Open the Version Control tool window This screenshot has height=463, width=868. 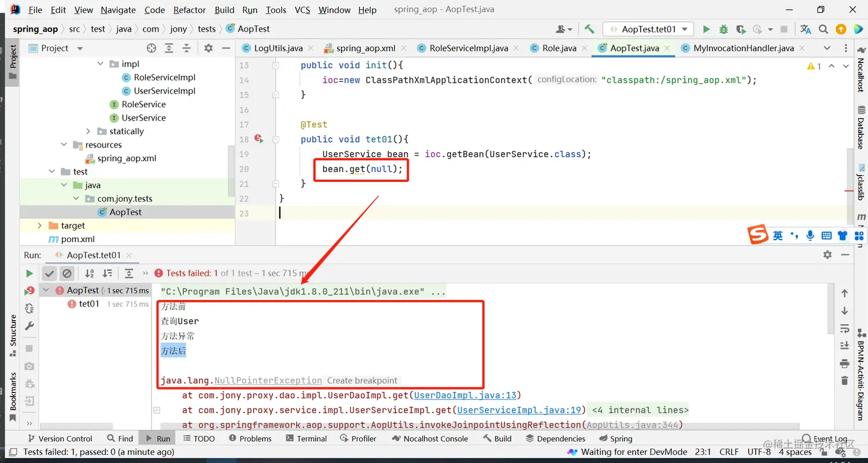point(59,438)
